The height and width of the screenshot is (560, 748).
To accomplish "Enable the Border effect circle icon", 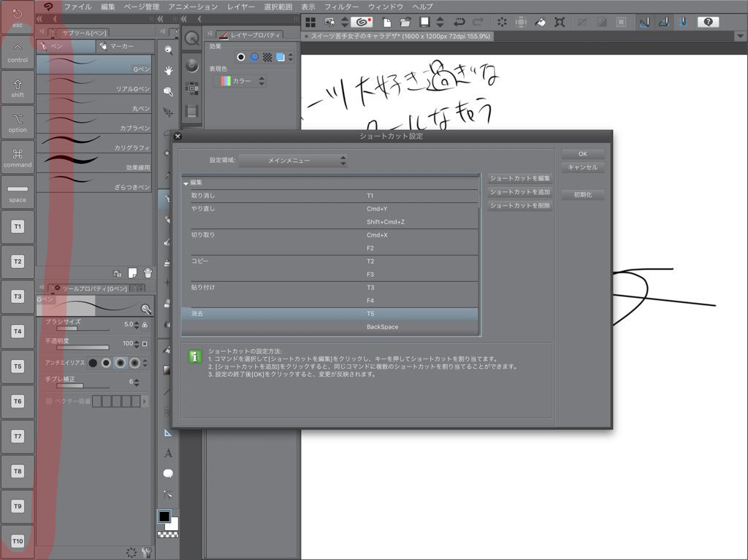I will [241, 57].
